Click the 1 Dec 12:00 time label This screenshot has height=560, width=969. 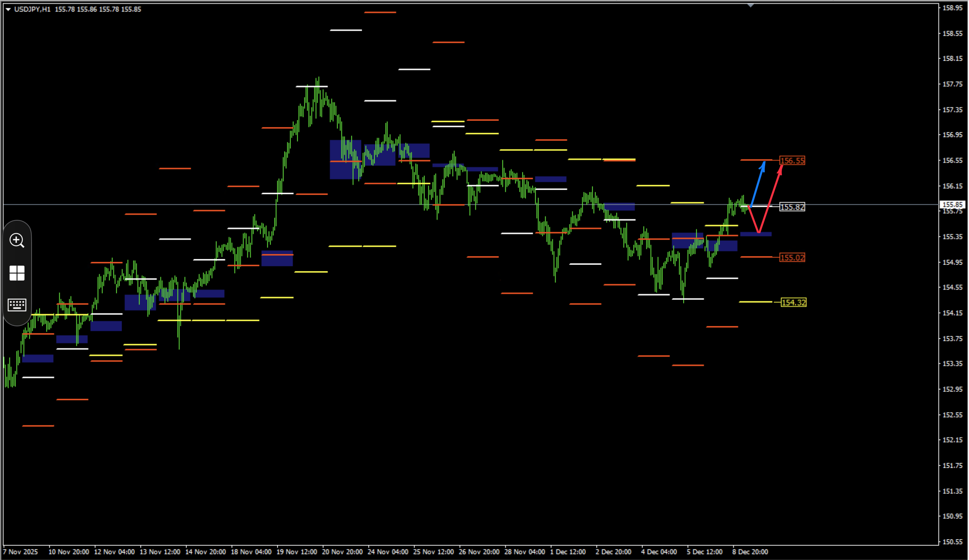tap(567, 551)
